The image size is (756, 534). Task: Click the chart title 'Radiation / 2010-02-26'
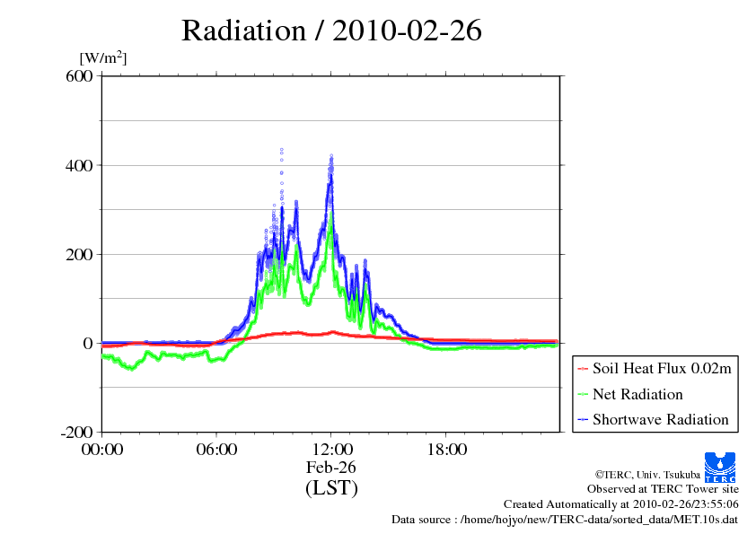pyautogui.click(x=331, y=31)
